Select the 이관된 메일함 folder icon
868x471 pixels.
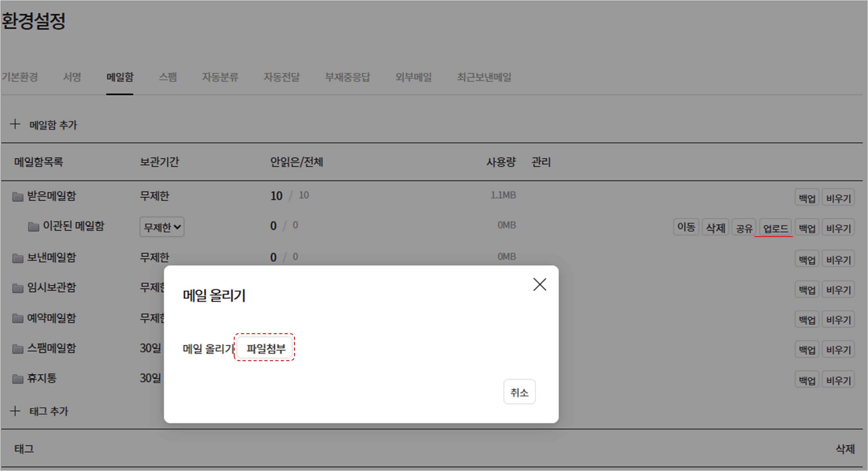click(33, 227)
